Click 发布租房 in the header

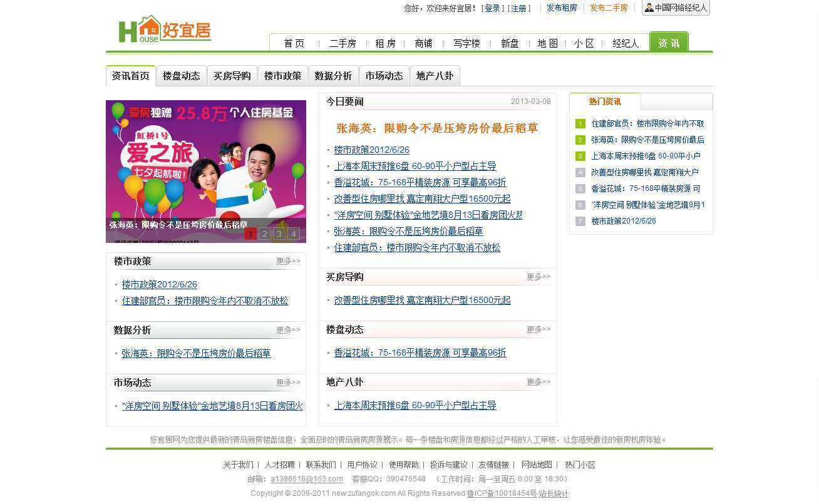click(562, 8)
